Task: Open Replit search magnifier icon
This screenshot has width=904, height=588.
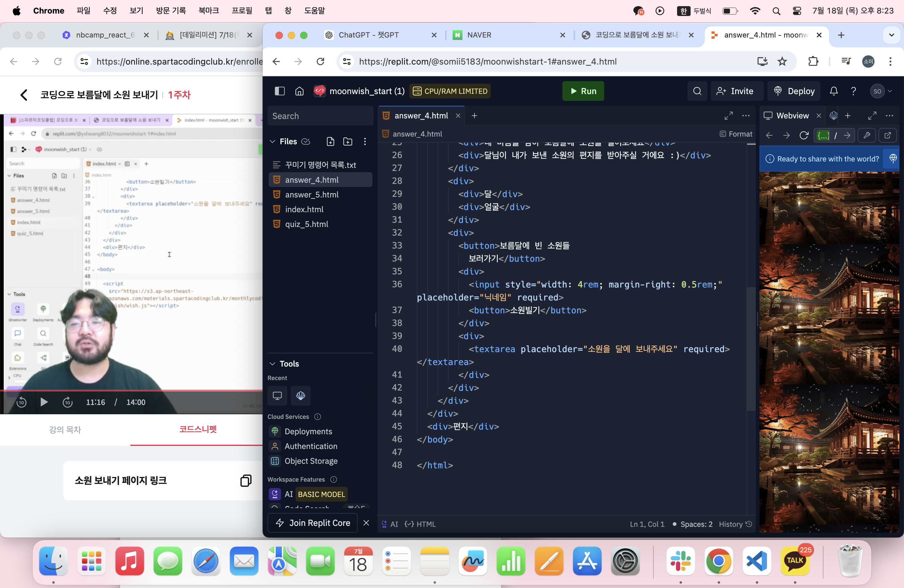Action: coord(697,91)
